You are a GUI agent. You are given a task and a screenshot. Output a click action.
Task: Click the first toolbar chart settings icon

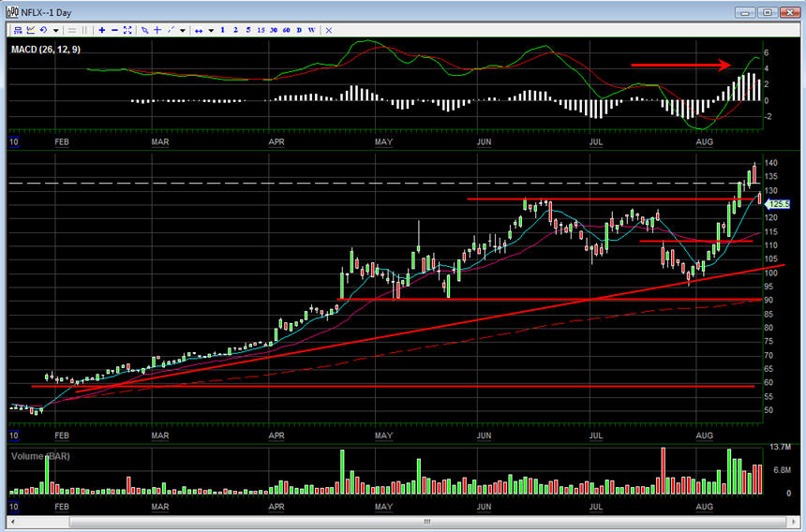17,30
